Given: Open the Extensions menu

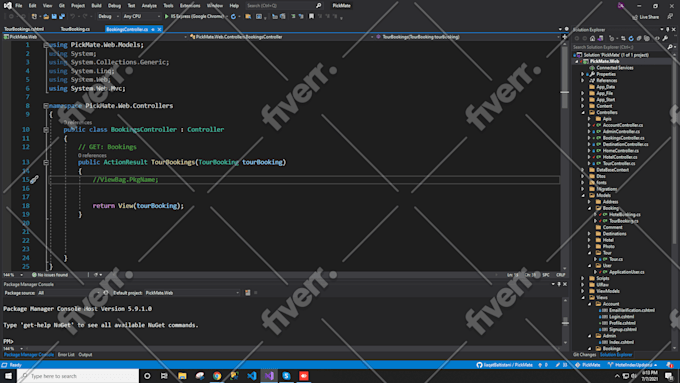Looking at the screenshot, I should point(190,6).
